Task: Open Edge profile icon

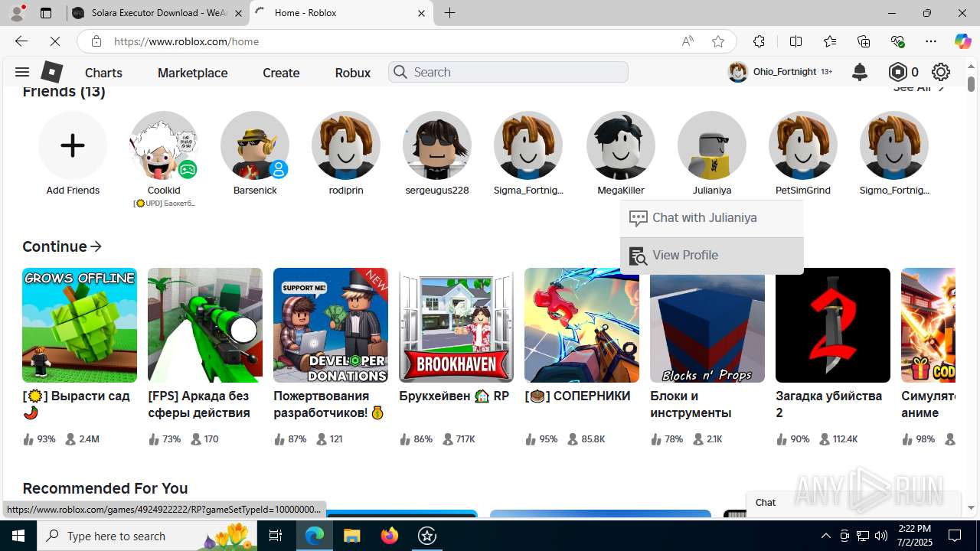Action: coord(17,13)
